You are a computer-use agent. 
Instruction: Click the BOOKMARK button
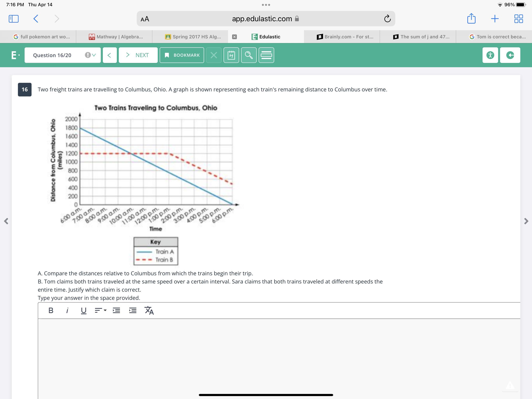click(x=182, y=55)
